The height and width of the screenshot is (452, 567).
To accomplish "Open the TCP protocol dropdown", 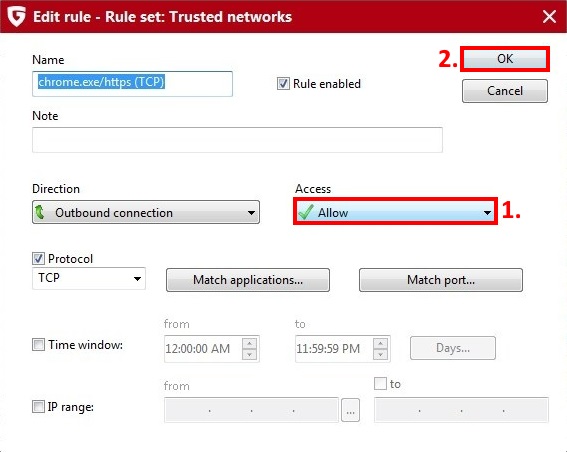I will coord(89,278).
